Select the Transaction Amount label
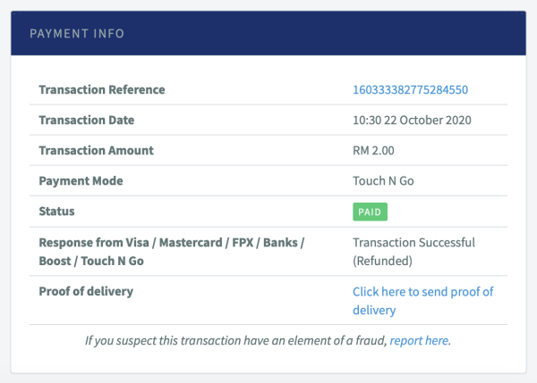 point(96,150)
